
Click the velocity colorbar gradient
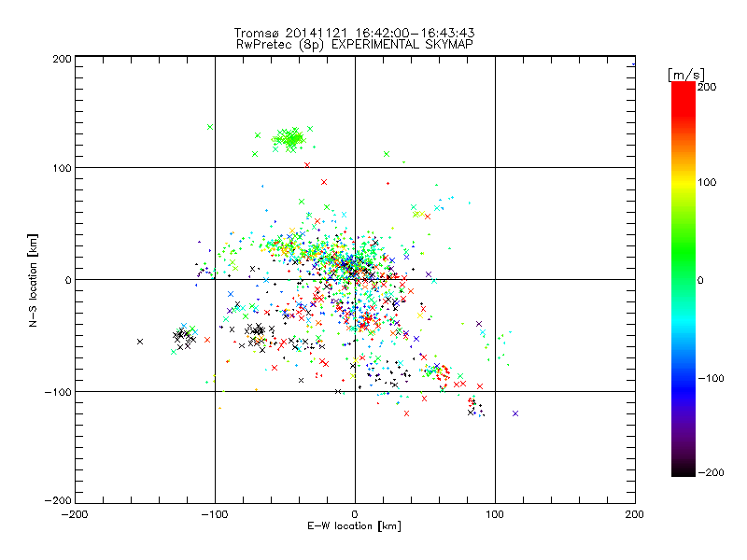pos(684,279)
